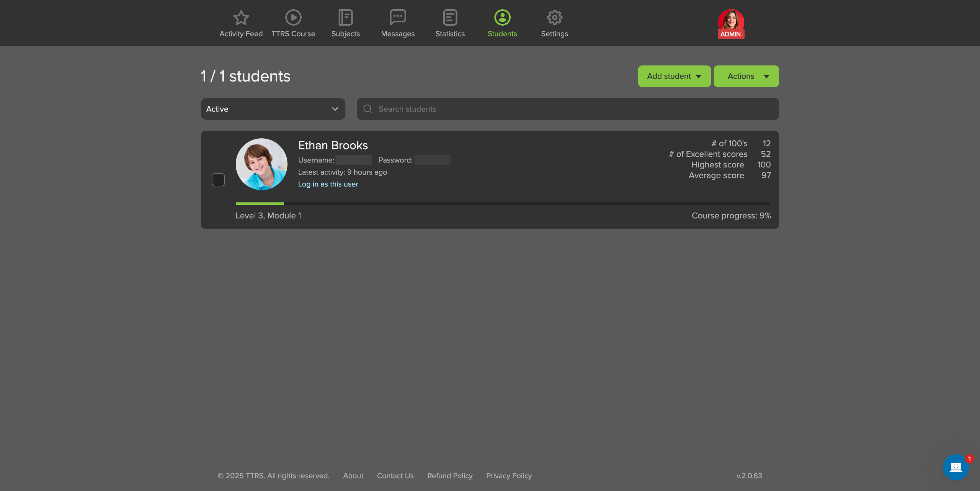The image size is (980, 491).
Task: Open the TTRS Course play icon
Action: pyautogui.click(x=293, y=18)
